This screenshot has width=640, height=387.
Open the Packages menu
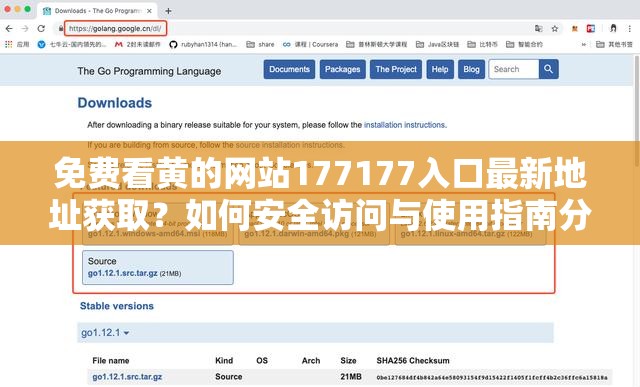(342, 69)
